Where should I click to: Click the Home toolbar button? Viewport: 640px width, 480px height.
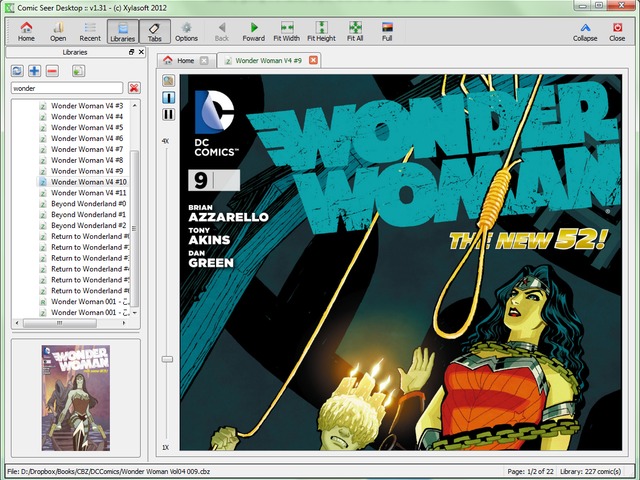[26, 31]
